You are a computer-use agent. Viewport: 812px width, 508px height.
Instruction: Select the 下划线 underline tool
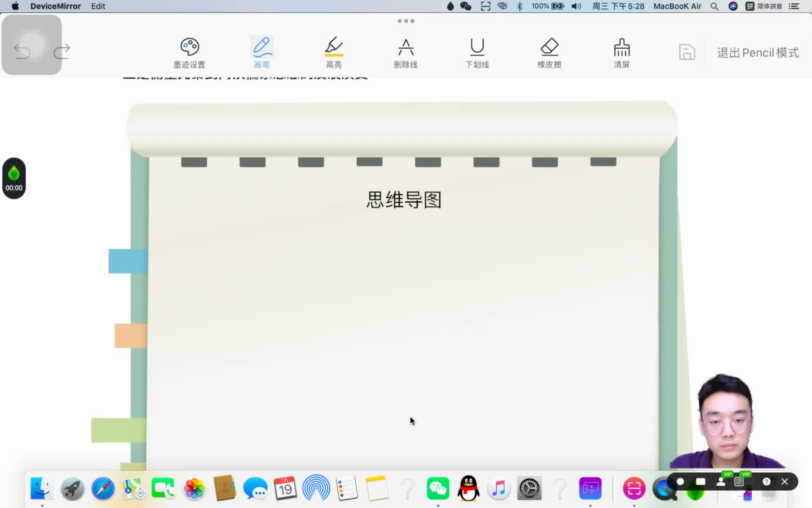coord(477,53)
